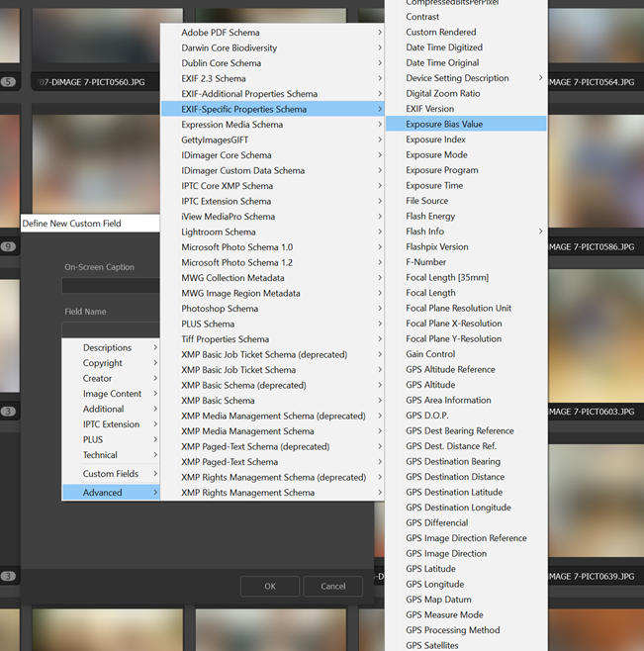Select GPS Longitude property
The height and width of the screenshot is (651, 644).
click(466, 584)
